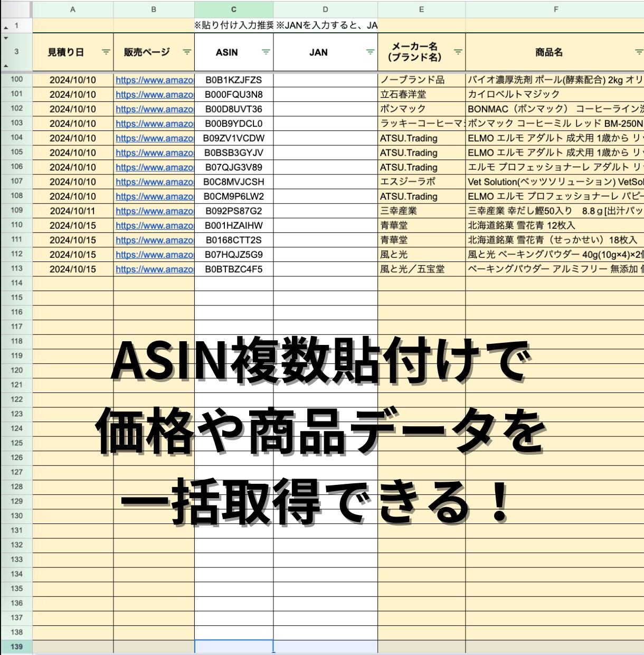This screenshot has height=655, width=644.
Task: Click the ※貼り付け入力推奨 note cell
Action: (x=234, y=25)
